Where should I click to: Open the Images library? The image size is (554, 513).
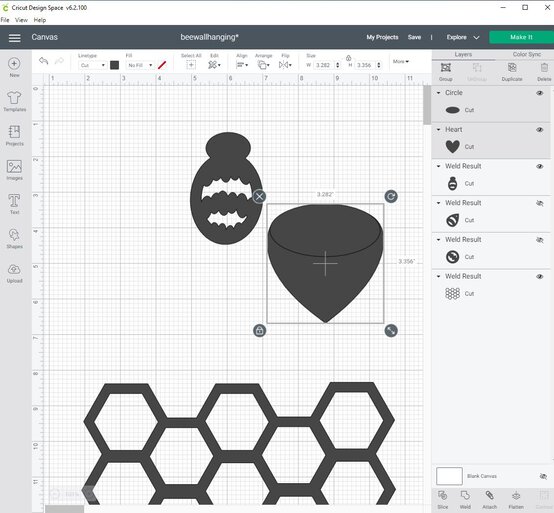(x=14, y=170)
